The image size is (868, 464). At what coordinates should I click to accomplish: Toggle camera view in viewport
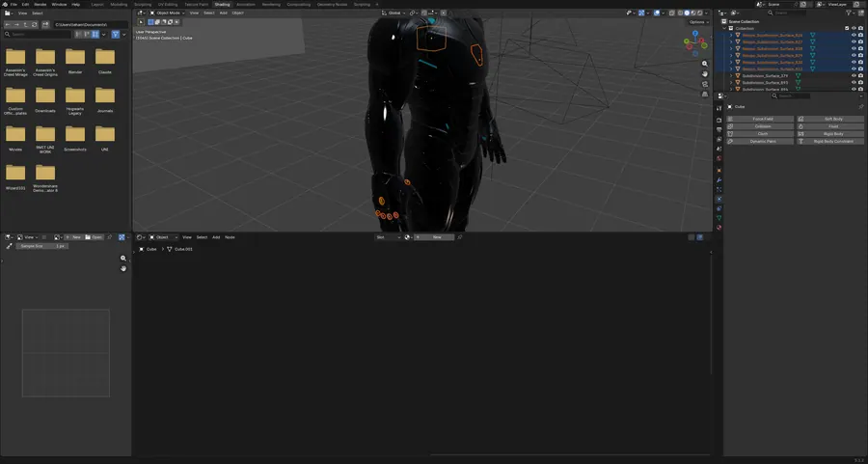705,84
